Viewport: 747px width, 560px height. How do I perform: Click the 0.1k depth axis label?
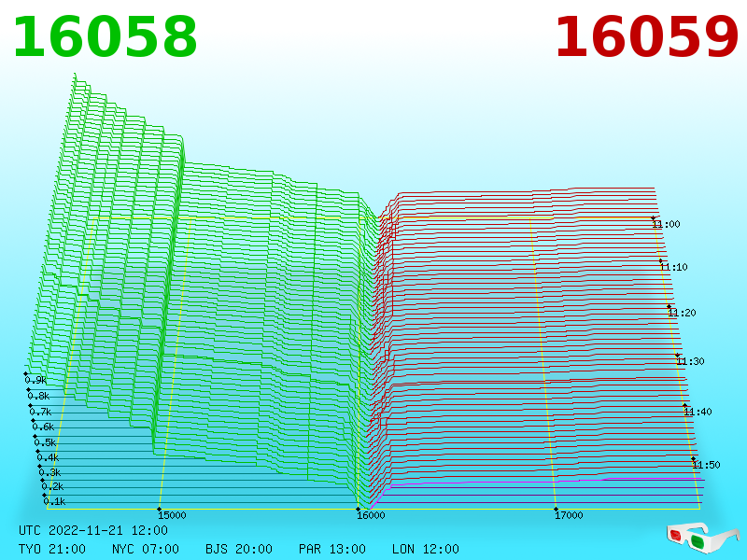click(x=55, y=501)
